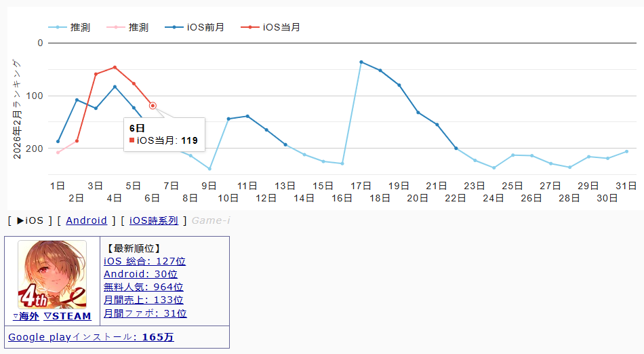Open Android: 30位 ranking link
The height and width of the screenshot is (354, 644).
tap(140, 274)
